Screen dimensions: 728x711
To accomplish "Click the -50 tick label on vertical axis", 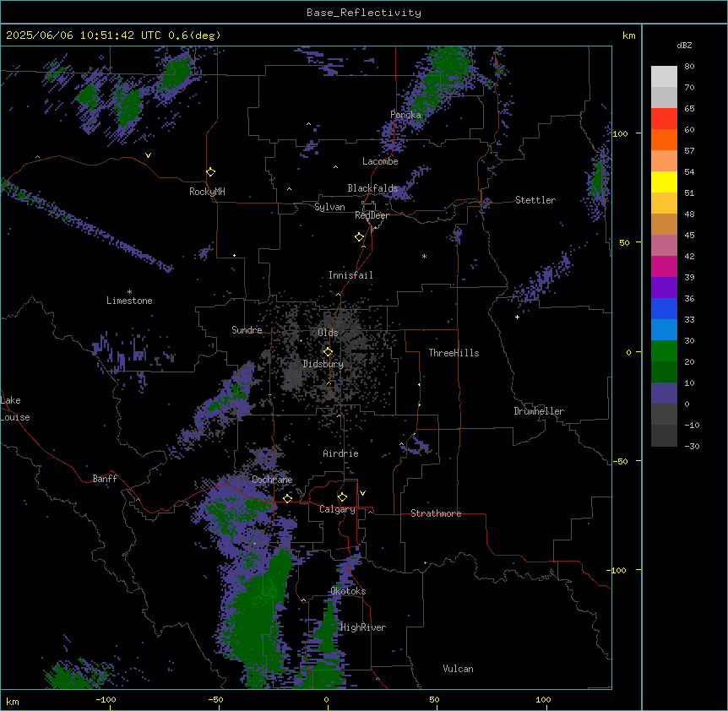I will click(620, 461).
